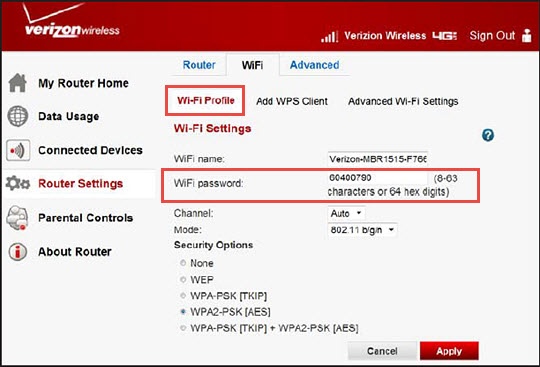
Task: Open the question mark help icon
Action: tap(488, 135)
